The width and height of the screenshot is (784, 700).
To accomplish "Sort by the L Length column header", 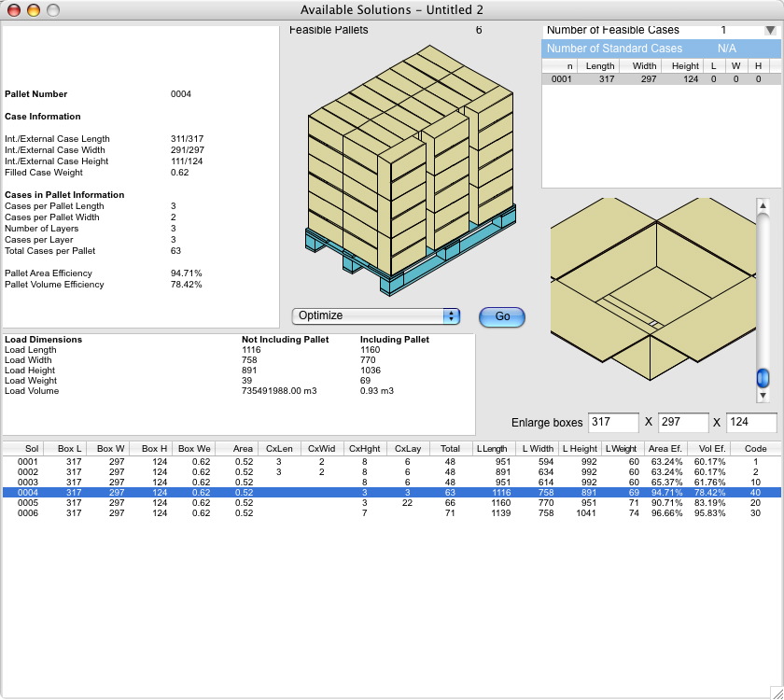I will [x=494, y=449].
